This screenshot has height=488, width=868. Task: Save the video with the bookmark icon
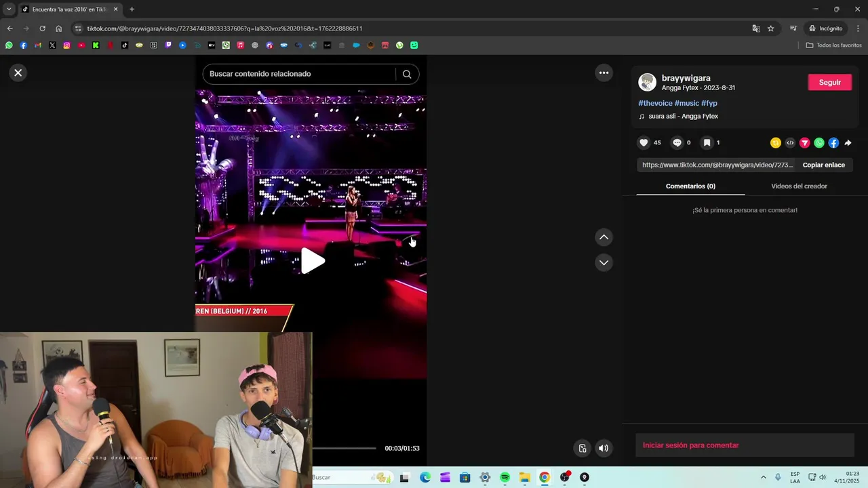[707, 143]
